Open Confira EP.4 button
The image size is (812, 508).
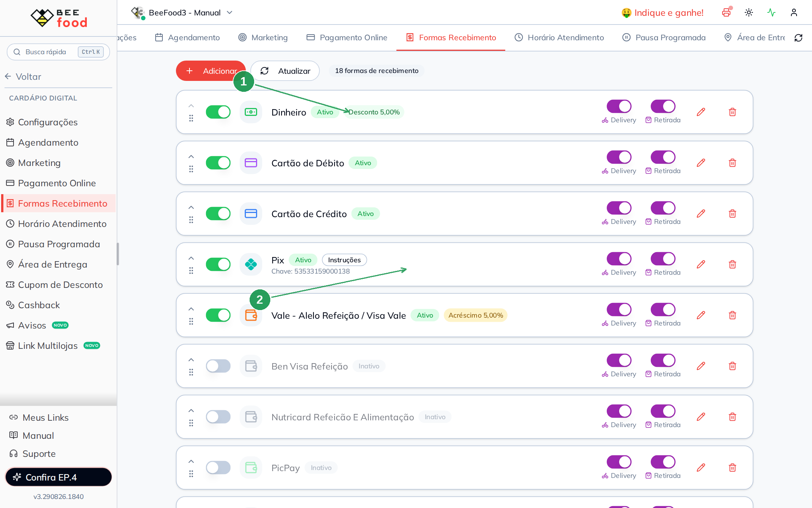[59, 477]
